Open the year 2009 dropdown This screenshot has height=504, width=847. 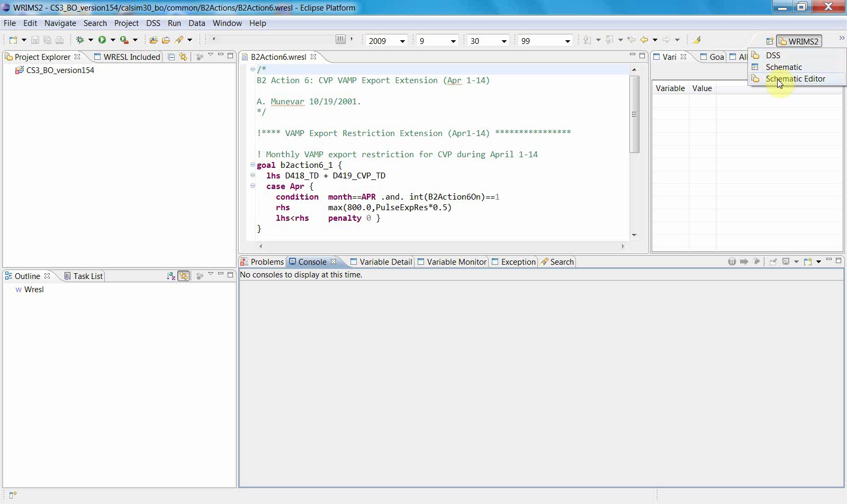pos(402,41)
